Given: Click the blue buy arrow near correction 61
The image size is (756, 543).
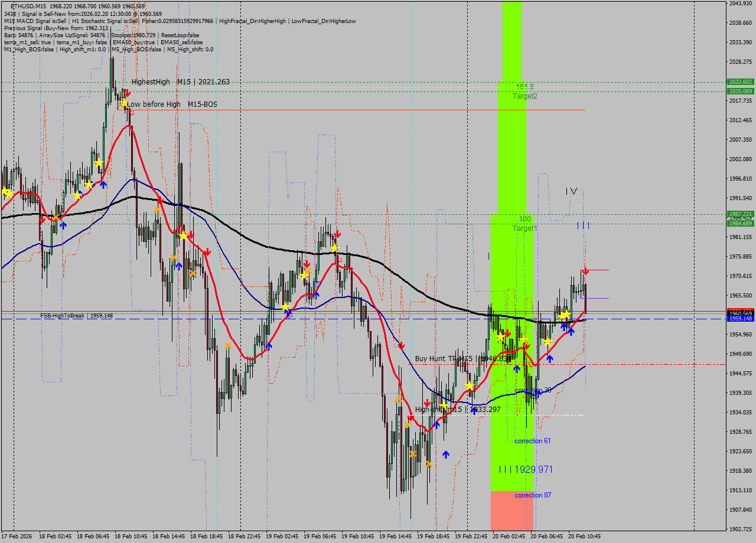Looking at the screenshot, I should coord(517,369).
